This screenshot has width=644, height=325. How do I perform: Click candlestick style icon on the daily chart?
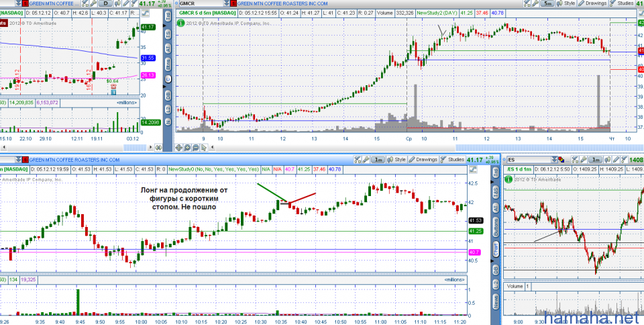[x=117, y=3]
